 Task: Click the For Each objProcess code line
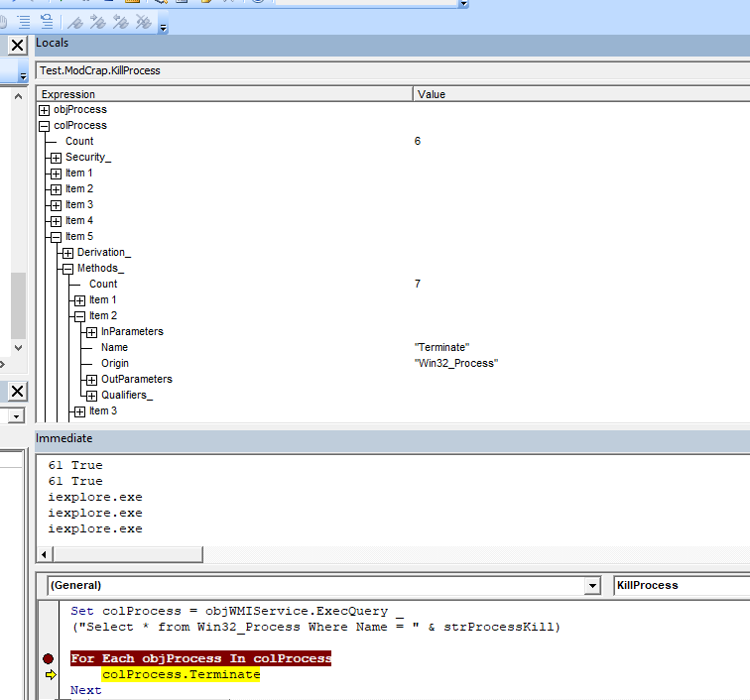pos(200,658)
